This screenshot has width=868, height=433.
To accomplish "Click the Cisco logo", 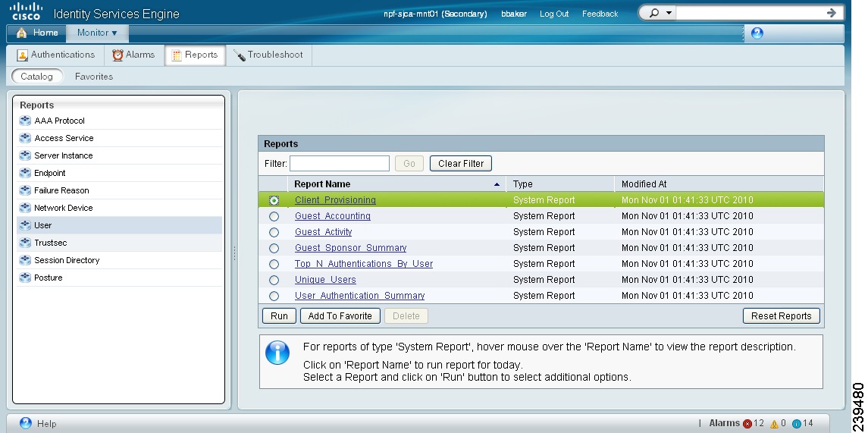I will [26, 11].
